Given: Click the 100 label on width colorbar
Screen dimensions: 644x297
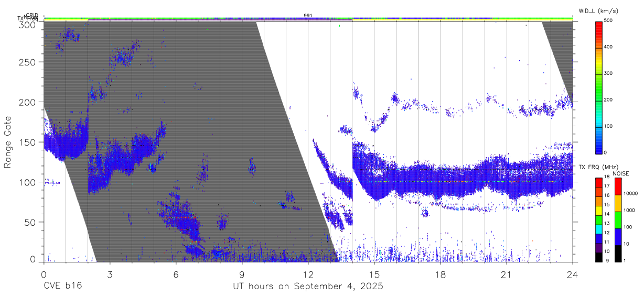Looking at the screenshot, I should point(609,126).
